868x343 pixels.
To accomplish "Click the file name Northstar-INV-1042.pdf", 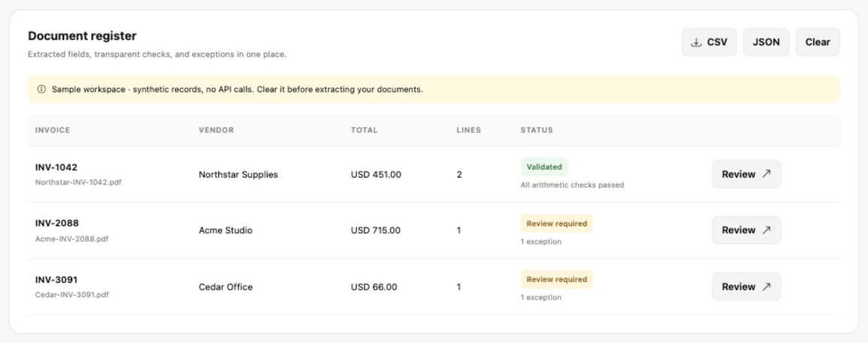I will (x=78, y=182).
